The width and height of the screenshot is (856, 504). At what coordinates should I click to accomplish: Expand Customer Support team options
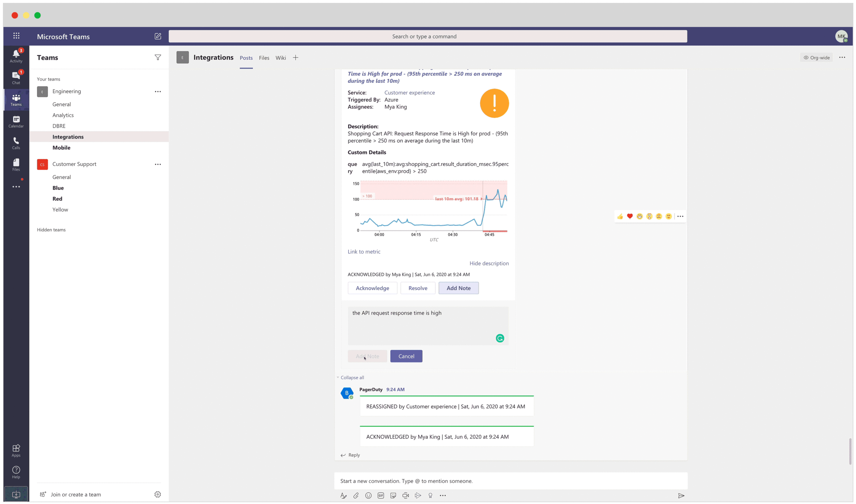tap(158, 164)
